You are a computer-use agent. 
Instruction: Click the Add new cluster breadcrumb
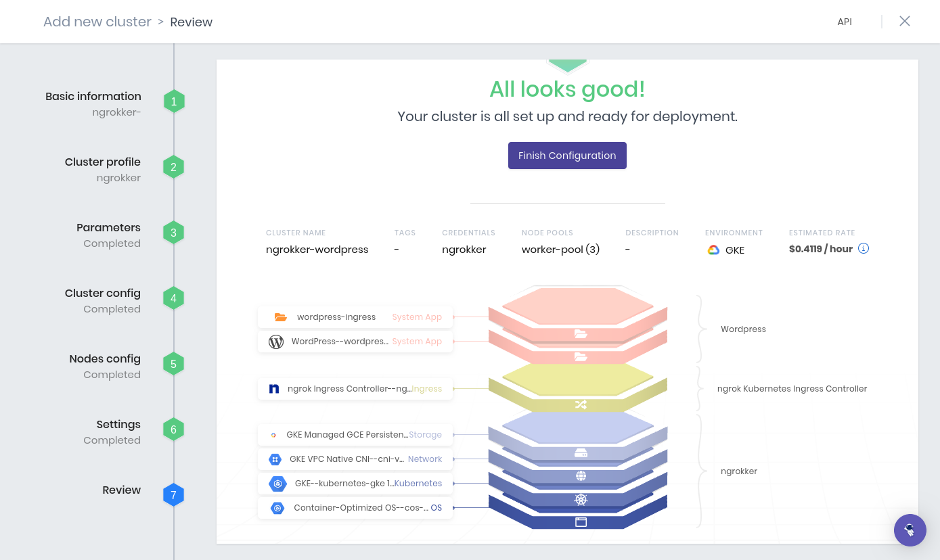(97, 22)
